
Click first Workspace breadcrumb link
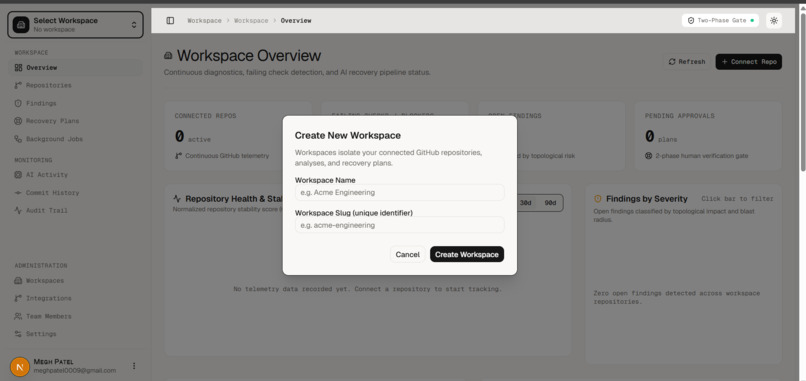coord(205,21)
